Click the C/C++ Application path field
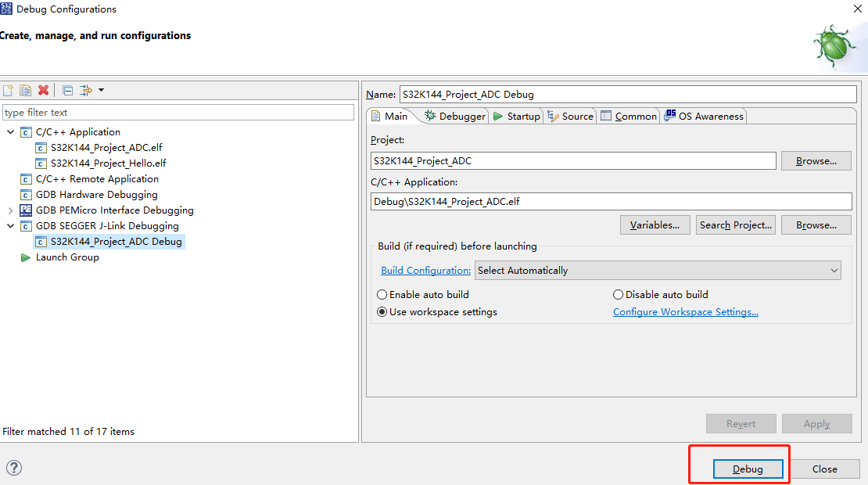The width and height of the screenshot is (868, 485). 612,202
